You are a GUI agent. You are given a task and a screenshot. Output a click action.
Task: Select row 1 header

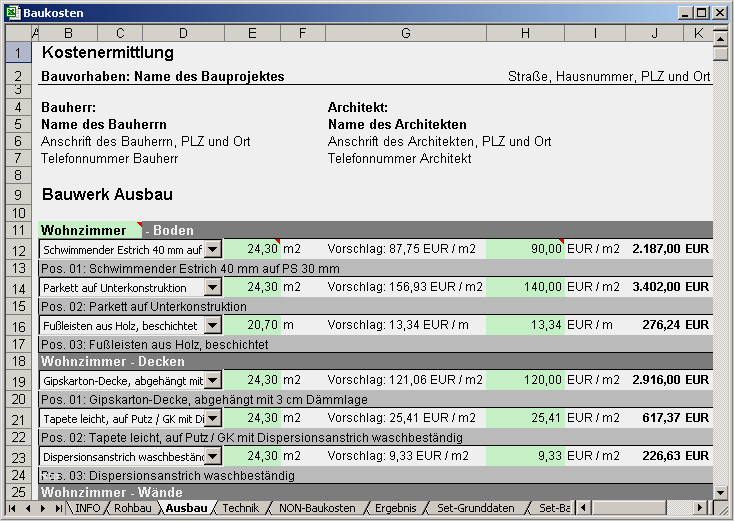pyautogui.click(x=18, y=52)
